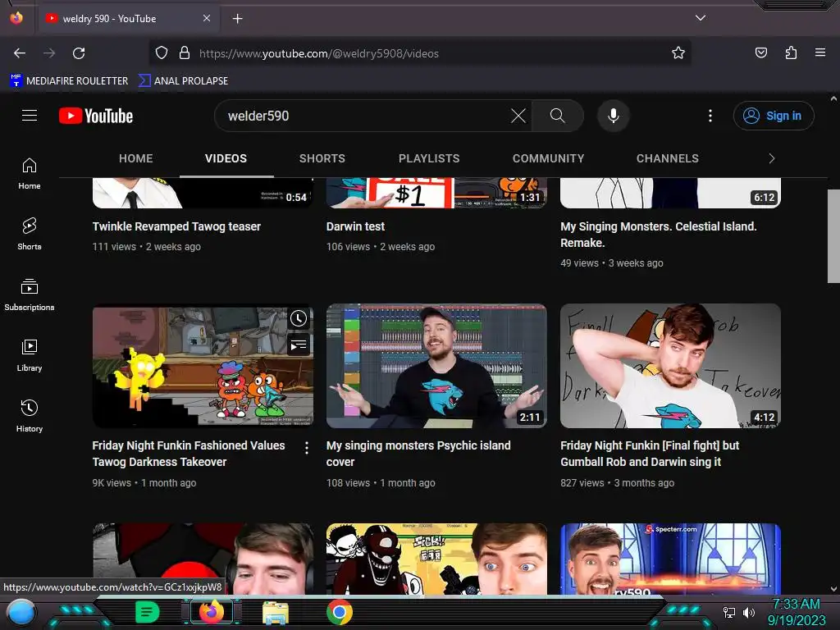Open the CHANNELS channel tab
The image size is (840, 630).
click(668, 158)
